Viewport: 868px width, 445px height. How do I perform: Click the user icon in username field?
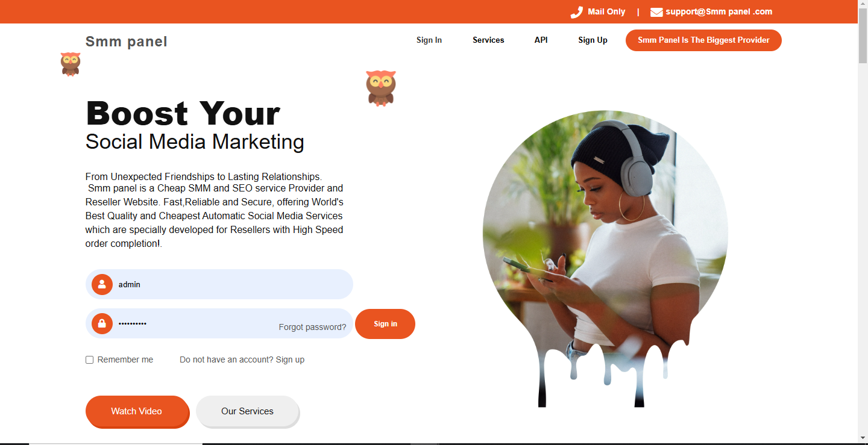click(x=102, y=284)
